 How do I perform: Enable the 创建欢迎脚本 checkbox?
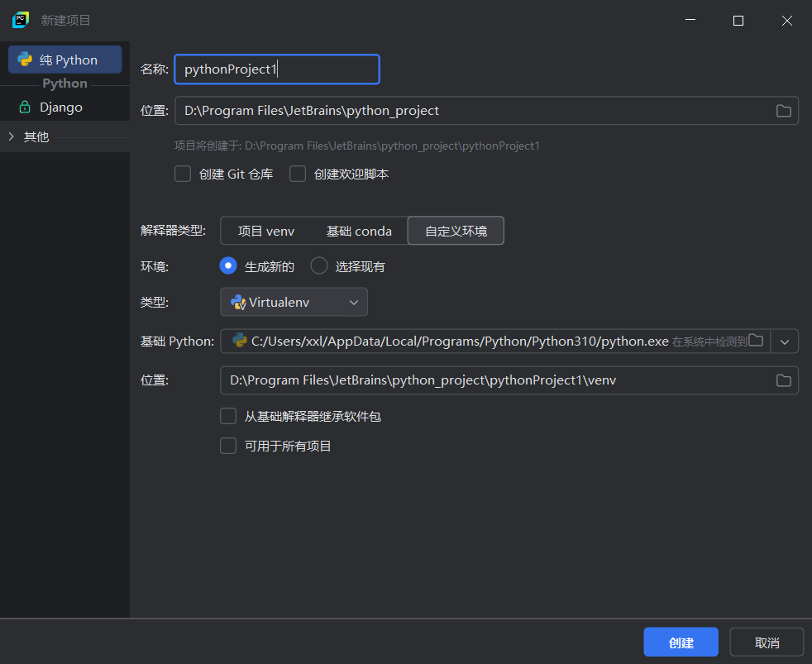coord(298,174)
